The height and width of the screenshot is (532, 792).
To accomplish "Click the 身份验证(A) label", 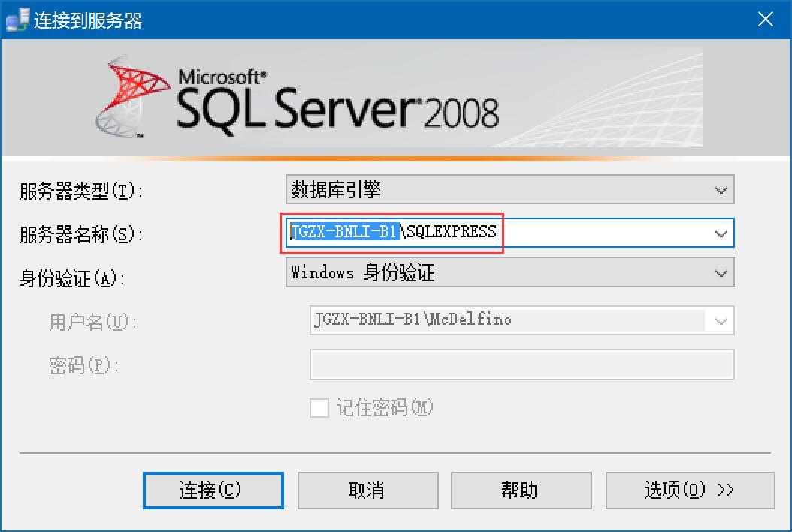I will tap(71, 278).
